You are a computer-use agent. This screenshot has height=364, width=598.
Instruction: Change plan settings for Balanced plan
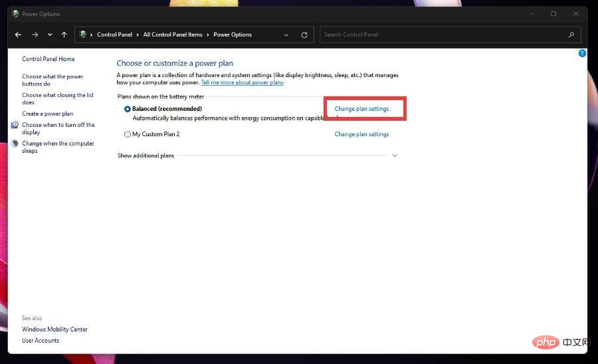pyautogui.click(x=361, y=109)
